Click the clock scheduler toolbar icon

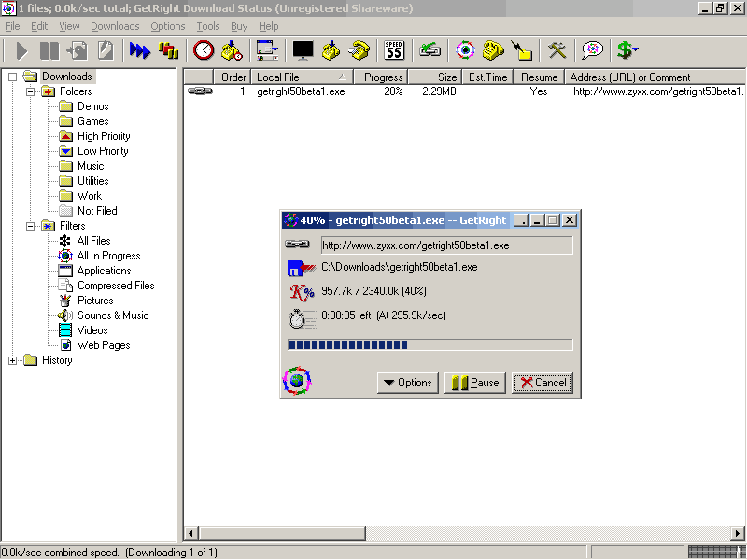click(204, 50)
